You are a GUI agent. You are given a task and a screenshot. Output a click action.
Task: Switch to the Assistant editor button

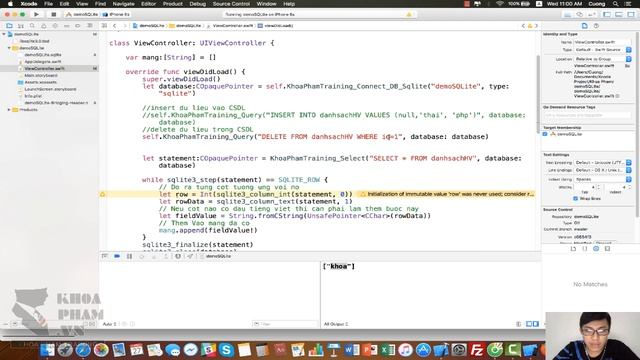click(x=580, y=14)
